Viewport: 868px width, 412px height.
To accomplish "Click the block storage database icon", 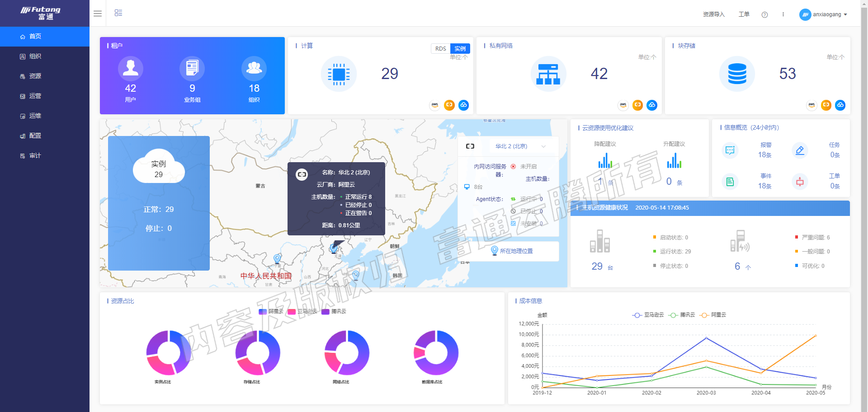I will pos(737,74).
